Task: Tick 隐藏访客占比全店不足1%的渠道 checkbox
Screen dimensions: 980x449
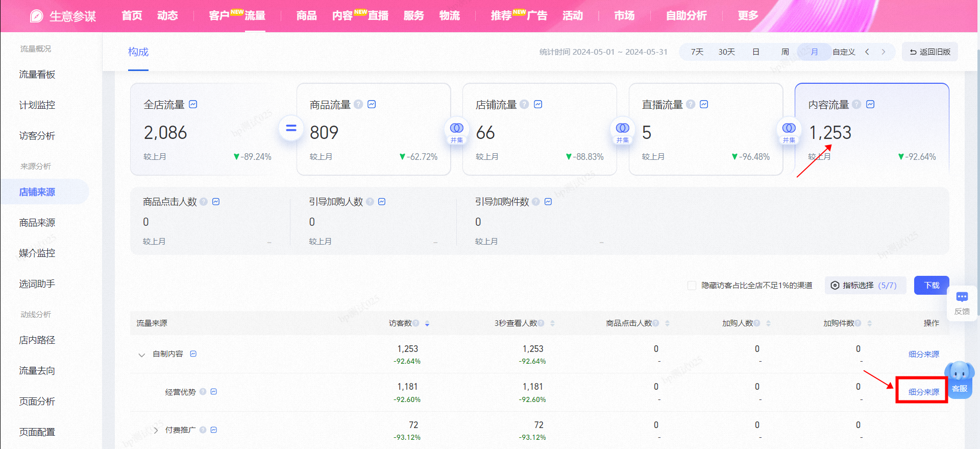Action: click(692, 286)
